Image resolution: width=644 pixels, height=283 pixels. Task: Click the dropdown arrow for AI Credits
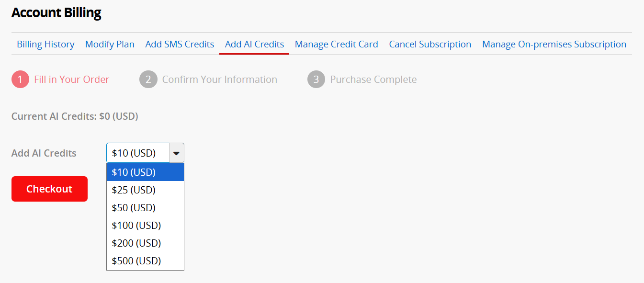[x=177, y=153]
